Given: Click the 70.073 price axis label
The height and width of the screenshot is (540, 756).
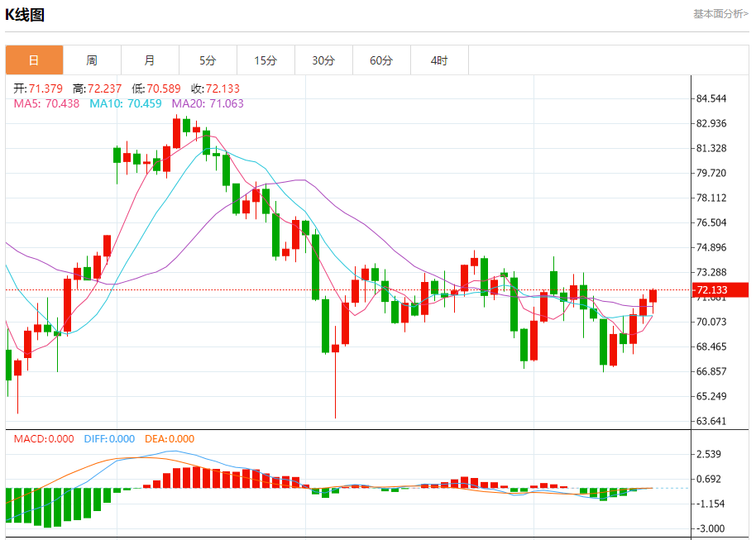Looking at the screenshot, I should (x=711, y=322).
